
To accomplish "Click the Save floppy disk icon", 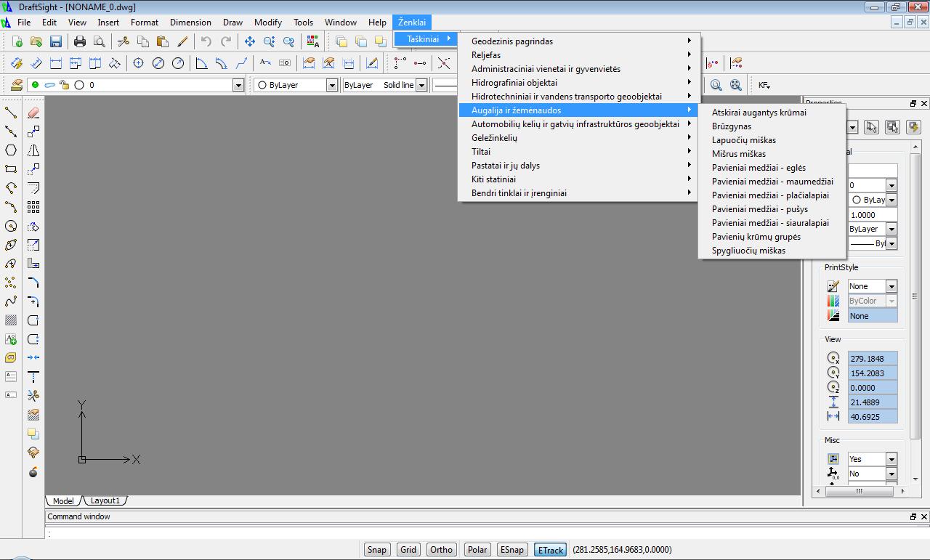I will 55,41.
